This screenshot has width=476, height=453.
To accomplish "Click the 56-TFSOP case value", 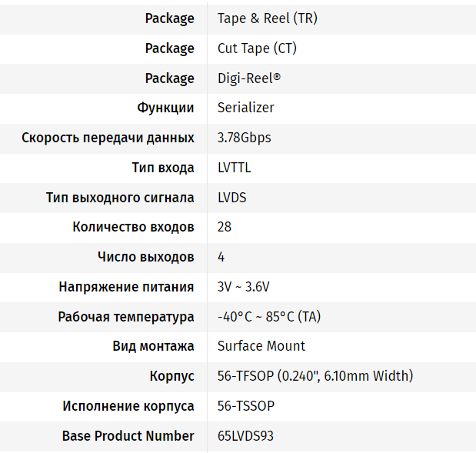I will pyautogui.click(x=315, y=376).
